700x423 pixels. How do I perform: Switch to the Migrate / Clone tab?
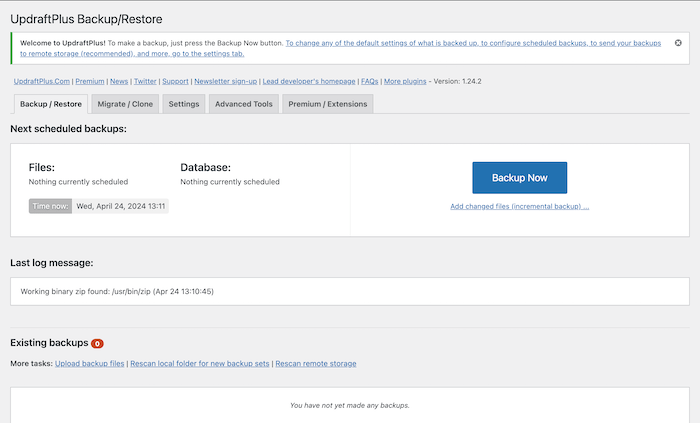tap(125, 104)
